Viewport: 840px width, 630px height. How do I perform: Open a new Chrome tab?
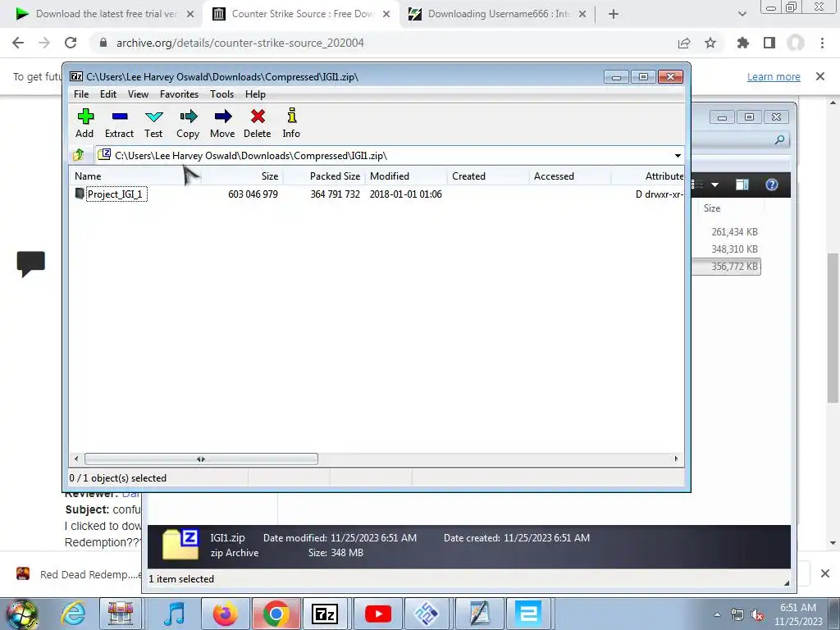click(614, 15)
